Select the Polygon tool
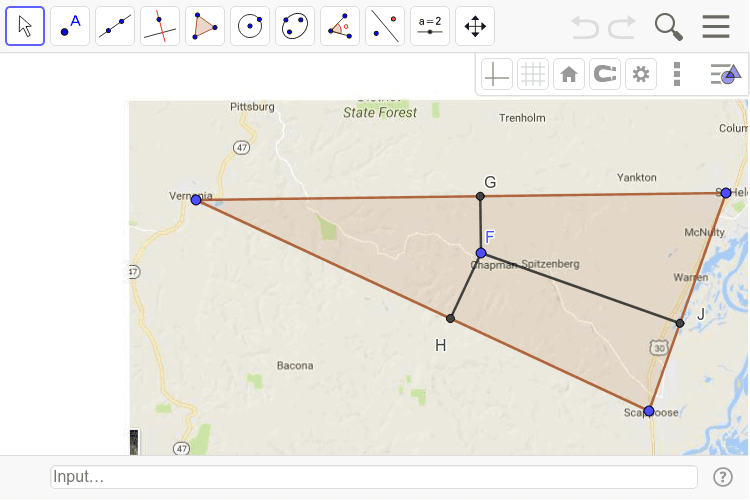Viewport: 750px width, 500px height. [205, 26]
